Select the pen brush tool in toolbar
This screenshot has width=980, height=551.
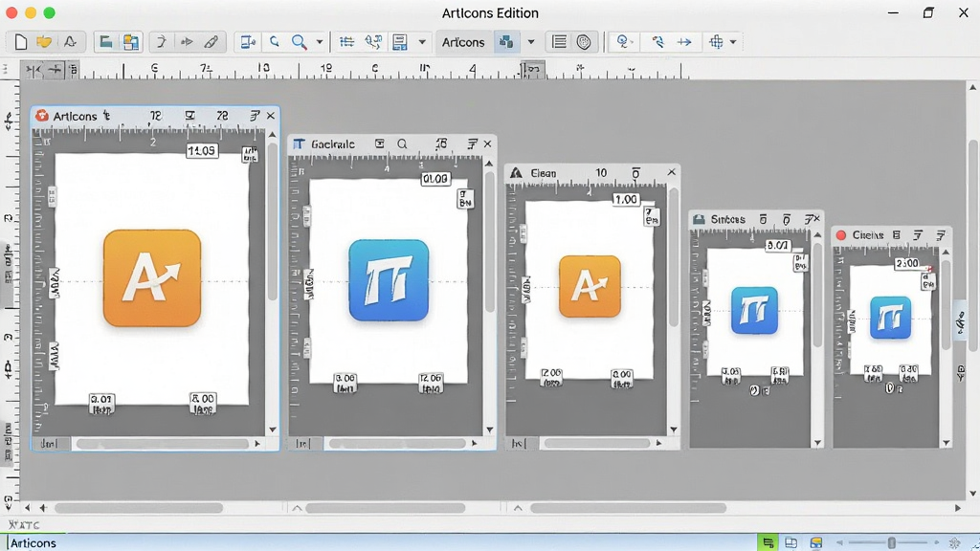[212, 42]
